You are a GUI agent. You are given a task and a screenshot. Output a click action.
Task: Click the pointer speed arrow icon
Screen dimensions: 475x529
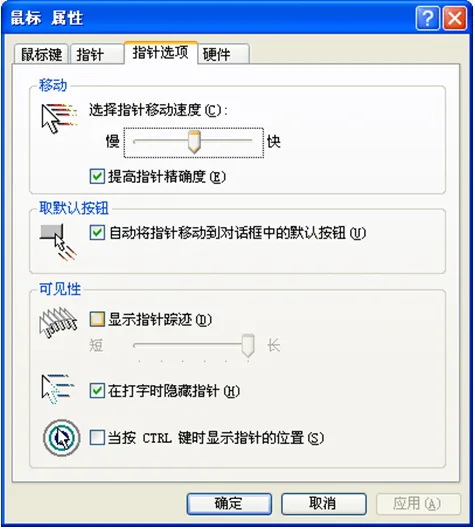click(x=59, y=118)
